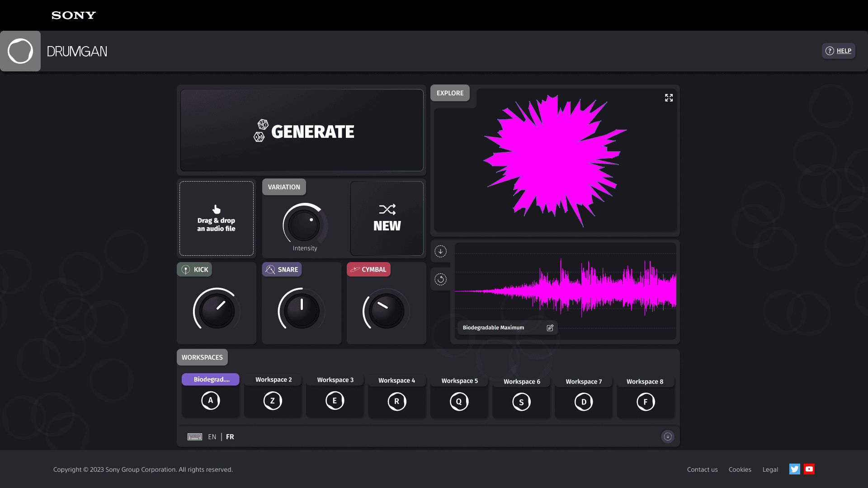
Task: Click the Drag & drop audio file area
Action: coord(216,219)
